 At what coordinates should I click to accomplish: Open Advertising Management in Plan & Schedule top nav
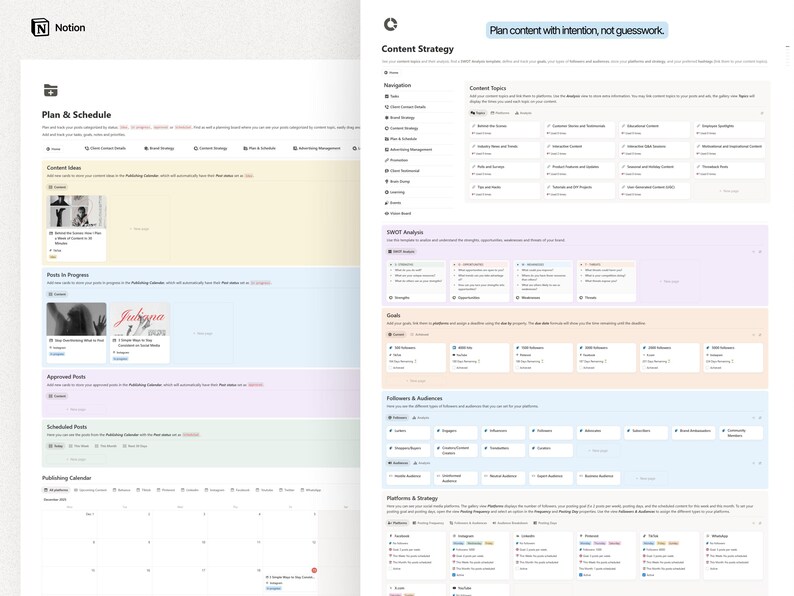click(316, 148)
